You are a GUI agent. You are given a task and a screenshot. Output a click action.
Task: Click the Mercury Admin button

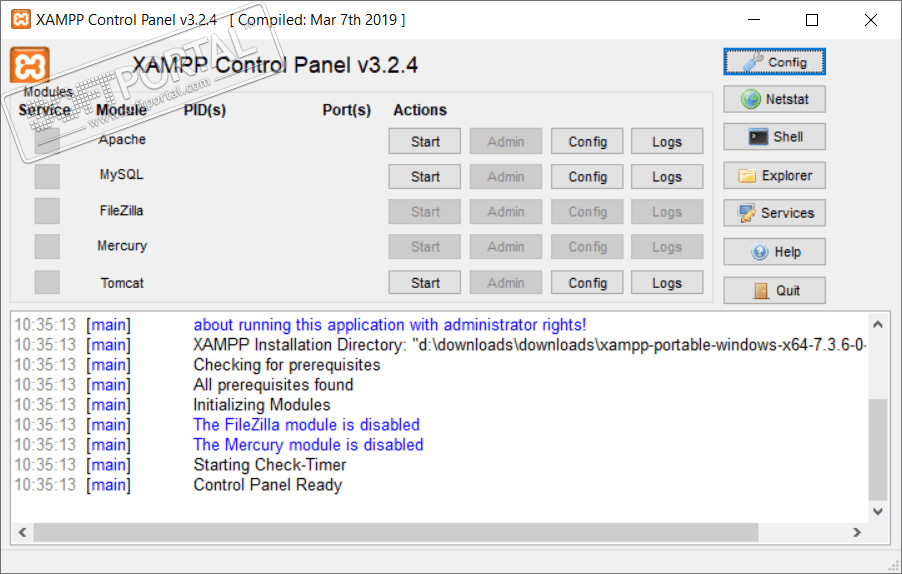[506, 247]
